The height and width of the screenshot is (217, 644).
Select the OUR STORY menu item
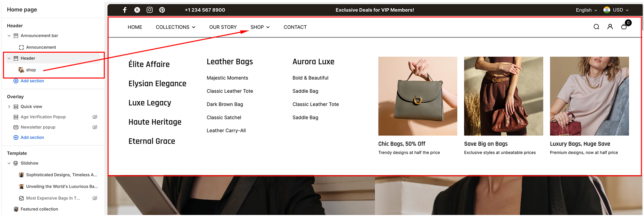(223, 27)
